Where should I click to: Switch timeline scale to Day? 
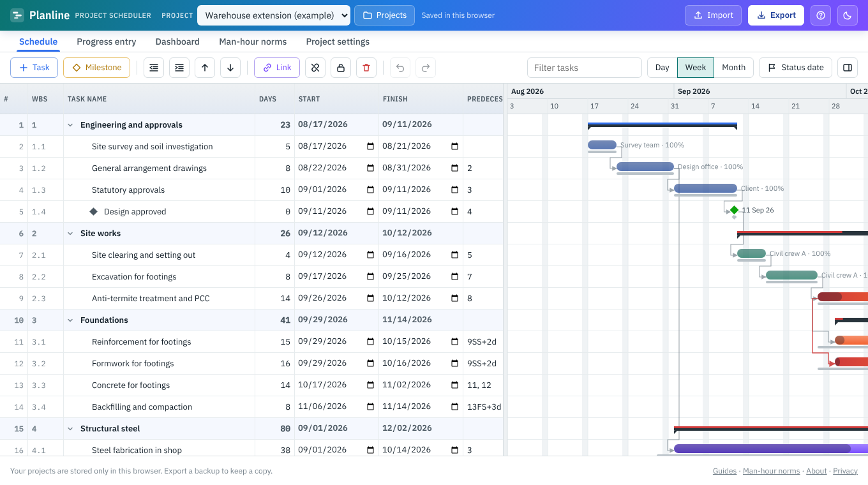[x=662, y=68]
